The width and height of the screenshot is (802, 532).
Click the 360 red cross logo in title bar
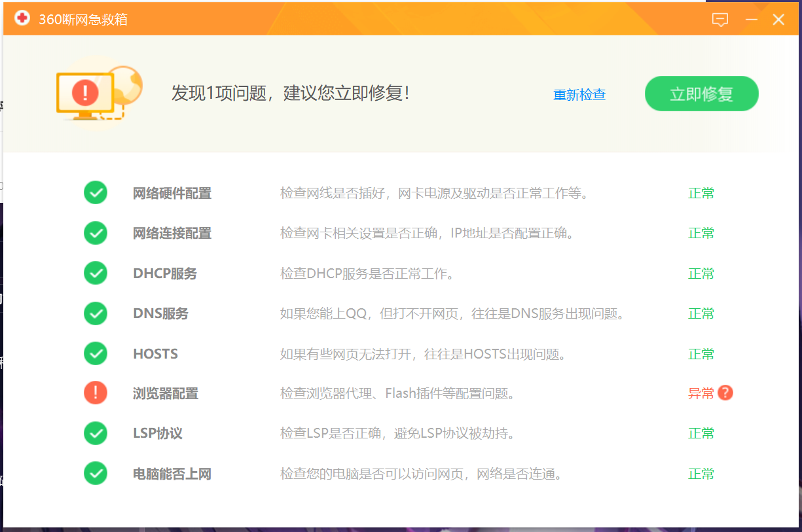(22, 18)
